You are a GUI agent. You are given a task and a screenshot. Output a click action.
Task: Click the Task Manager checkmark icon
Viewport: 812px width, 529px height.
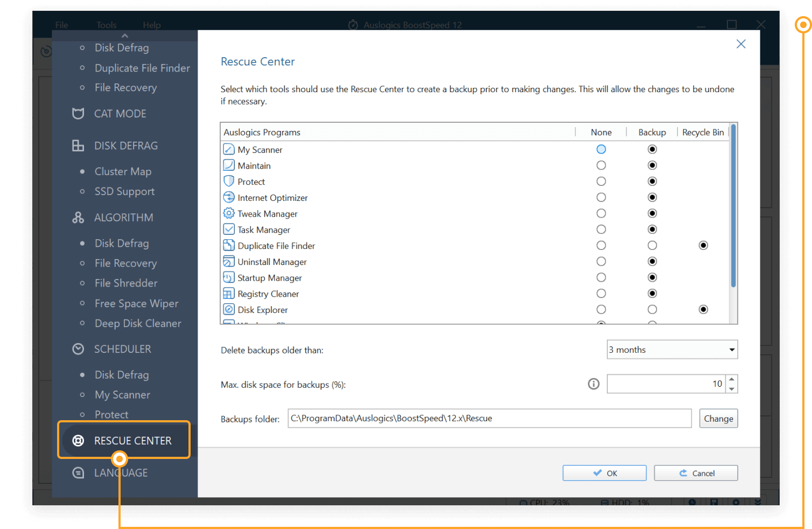coord(229,229)
